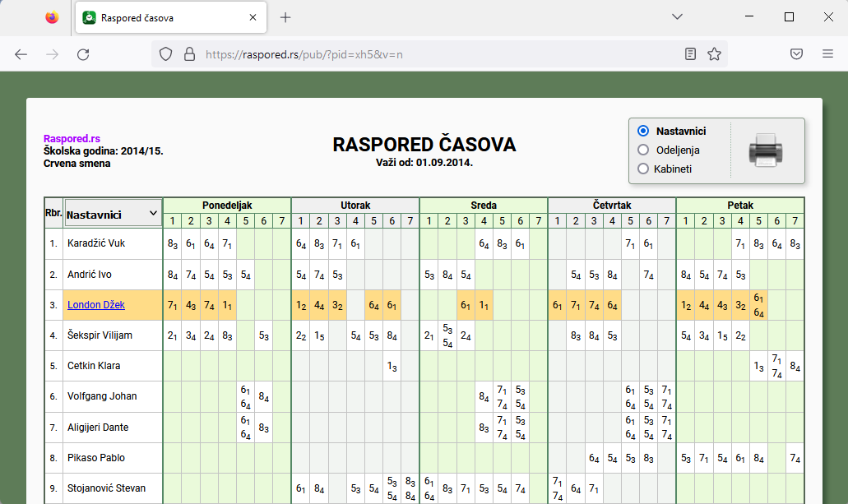The image size is (848, 504).
Task: Click the Firefox logo icon
Action: 52,18
